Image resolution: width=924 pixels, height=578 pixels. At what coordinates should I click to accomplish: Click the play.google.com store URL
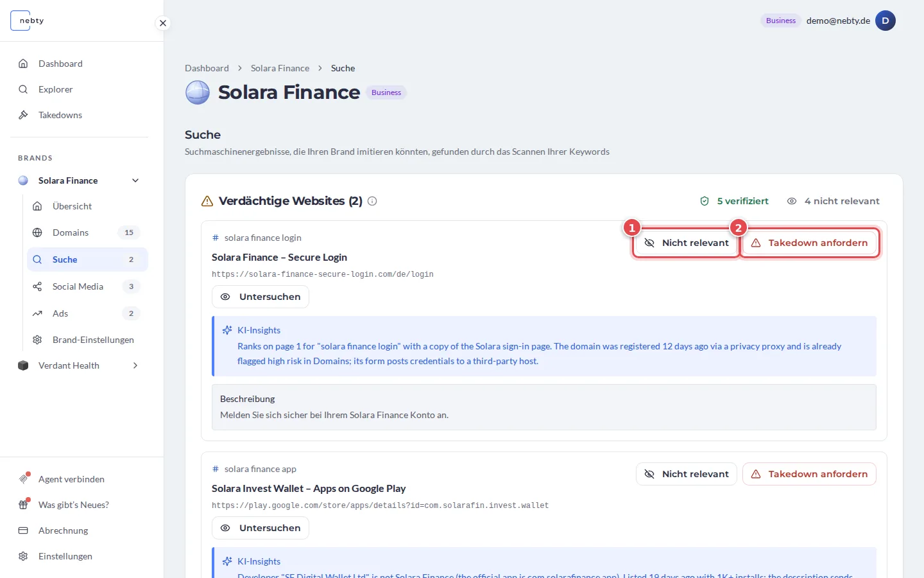(x=381, y=505)
